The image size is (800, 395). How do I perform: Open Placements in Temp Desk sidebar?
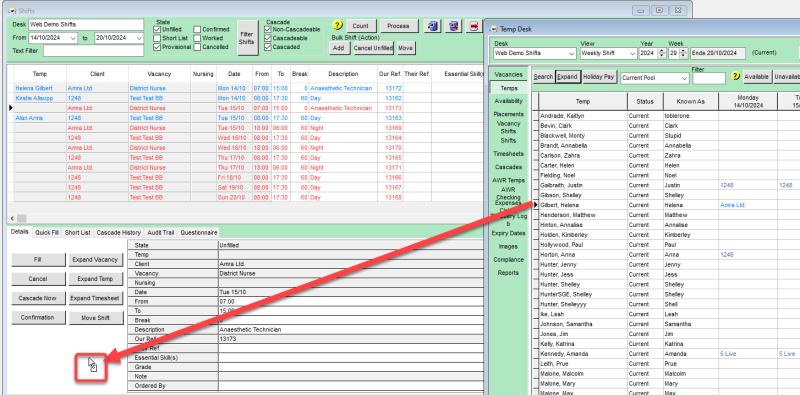508,114
